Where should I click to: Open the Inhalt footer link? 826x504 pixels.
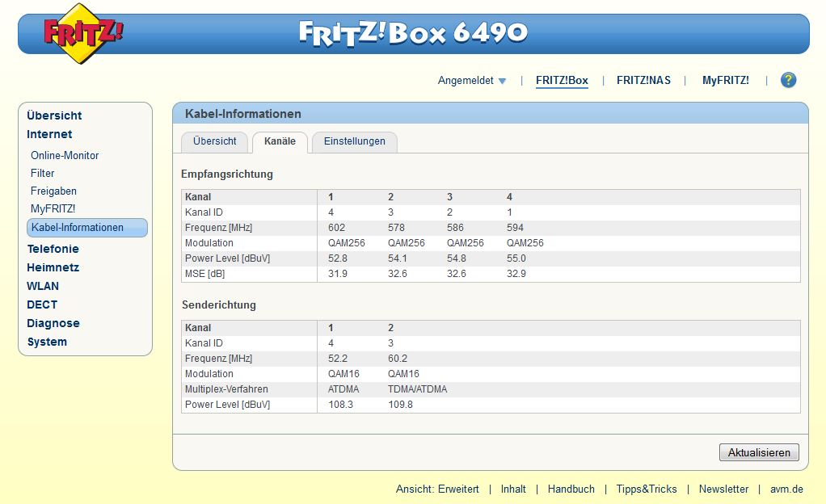[x=513, y=489]
